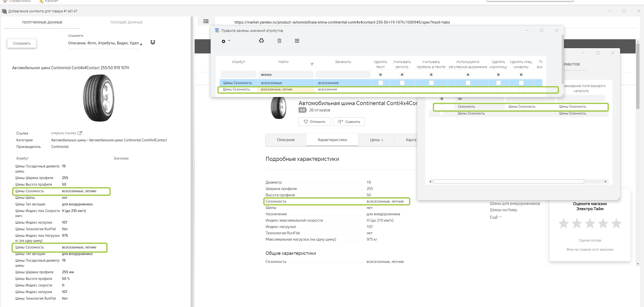This screenshot has width=644, height=307.
Task: Click the recycle icon in the rules toolbar
Action: pos(261,41)
